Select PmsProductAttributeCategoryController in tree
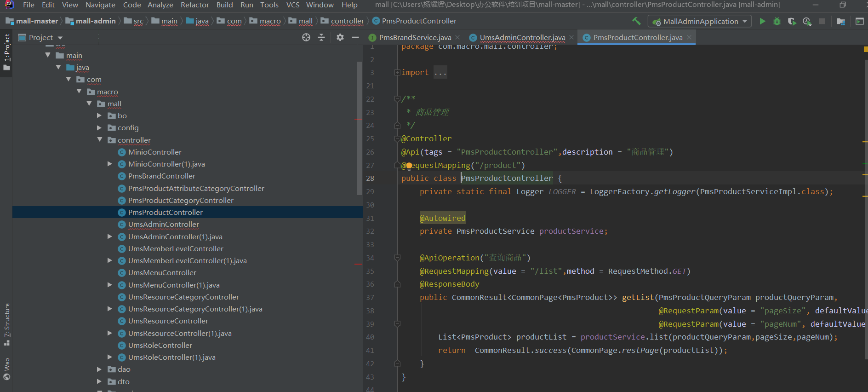The image size is (868, 392). (x=196, y=188)
